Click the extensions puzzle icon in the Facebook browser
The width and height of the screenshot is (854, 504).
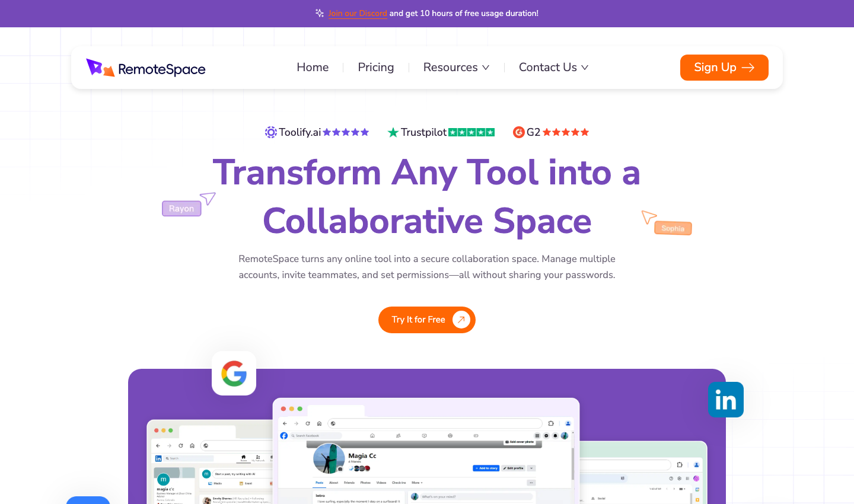pyautogui.click(x=551, y=423)
